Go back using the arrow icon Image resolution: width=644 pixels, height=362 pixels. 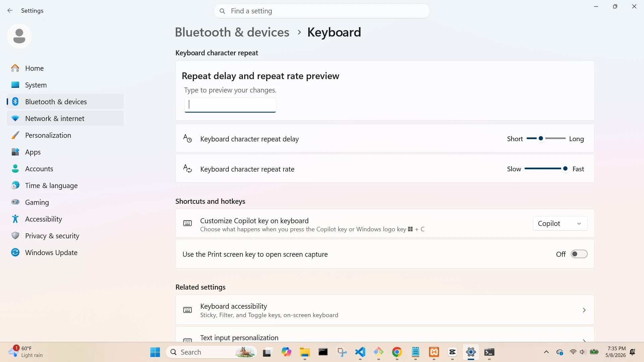pos(10,11)
